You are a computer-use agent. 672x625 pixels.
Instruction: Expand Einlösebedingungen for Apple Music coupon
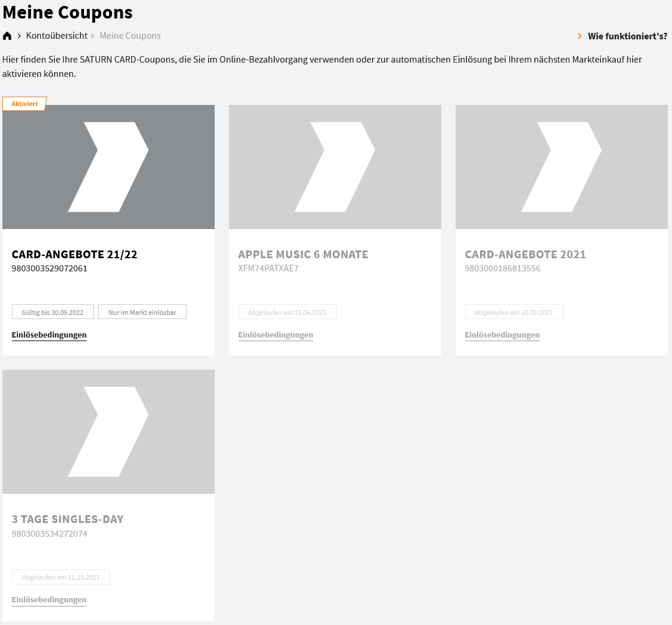(275, 335)
